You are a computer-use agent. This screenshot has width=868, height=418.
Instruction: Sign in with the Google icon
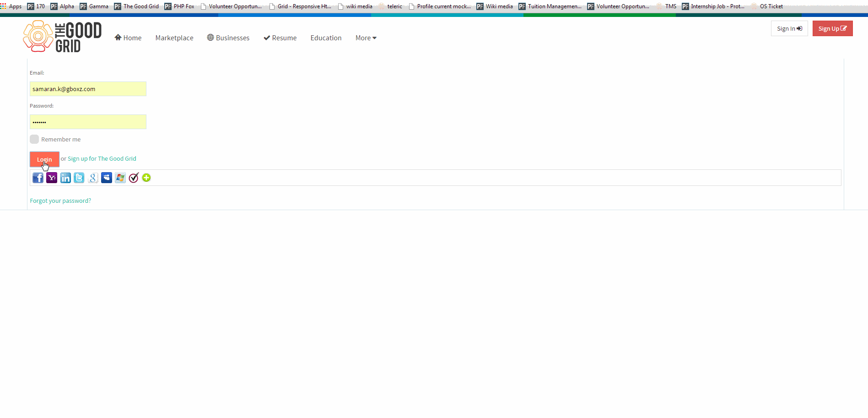tap(93, 178)
